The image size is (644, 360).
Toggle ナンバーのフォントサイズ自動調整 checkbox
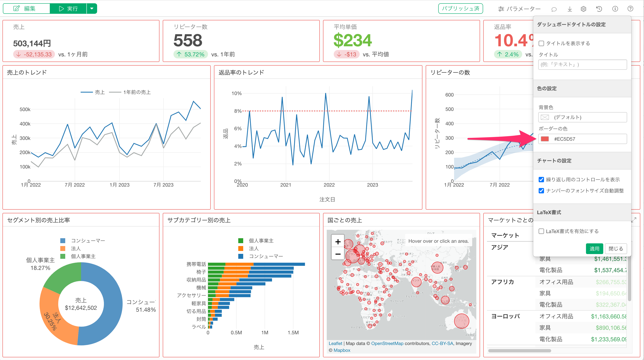(542, 191)
